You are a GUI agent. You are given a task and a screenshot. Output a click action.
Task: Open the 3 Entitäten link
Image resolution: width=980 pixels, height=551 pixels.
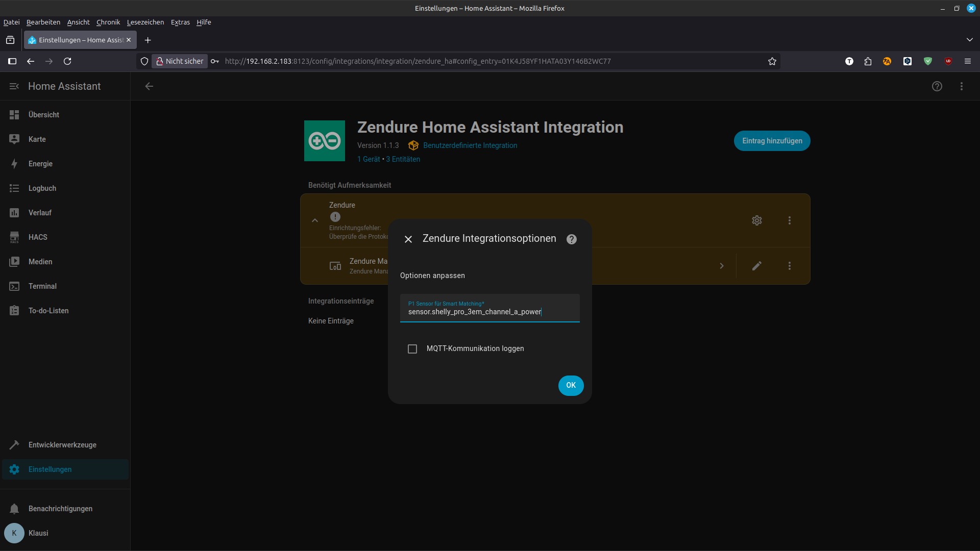tap(403, 159)
